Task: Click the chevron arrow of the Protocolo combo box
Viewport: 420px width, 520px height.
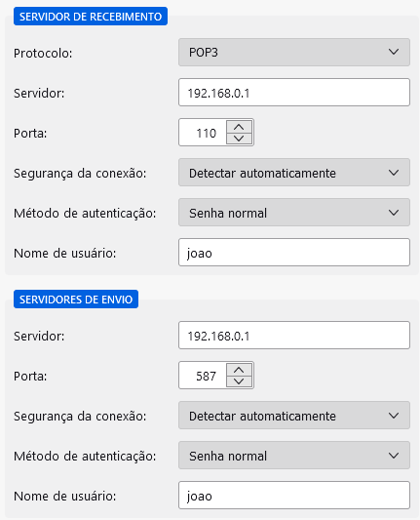Action: [394, 52]
